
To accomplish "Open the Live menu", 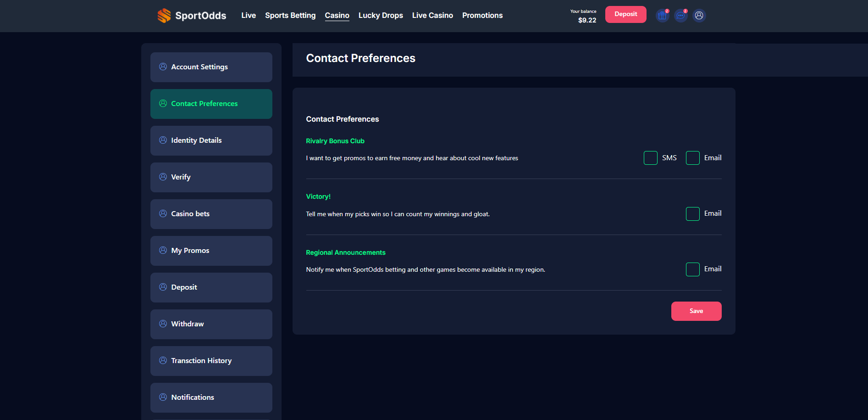I will [249, 16].
